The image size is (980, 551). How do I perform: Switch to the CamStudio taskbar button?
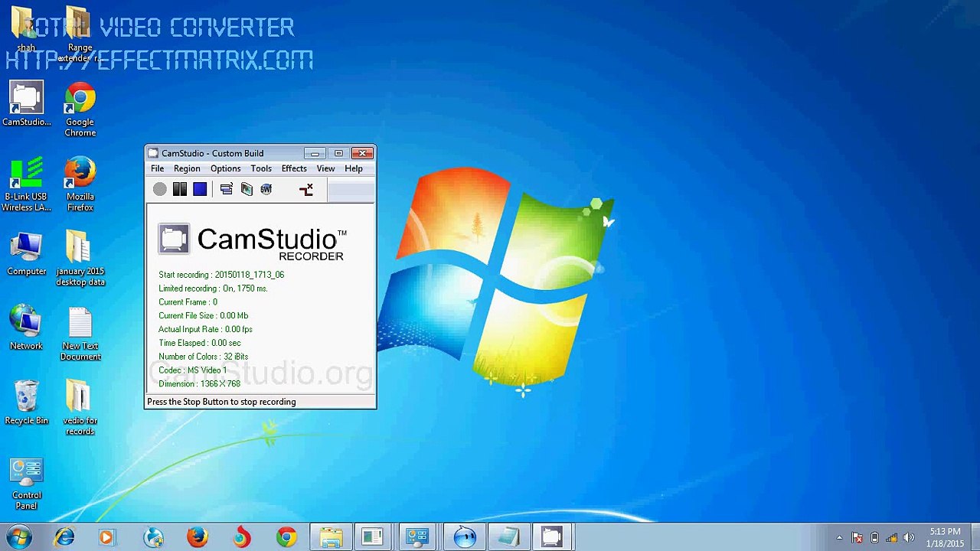point(551,537)
